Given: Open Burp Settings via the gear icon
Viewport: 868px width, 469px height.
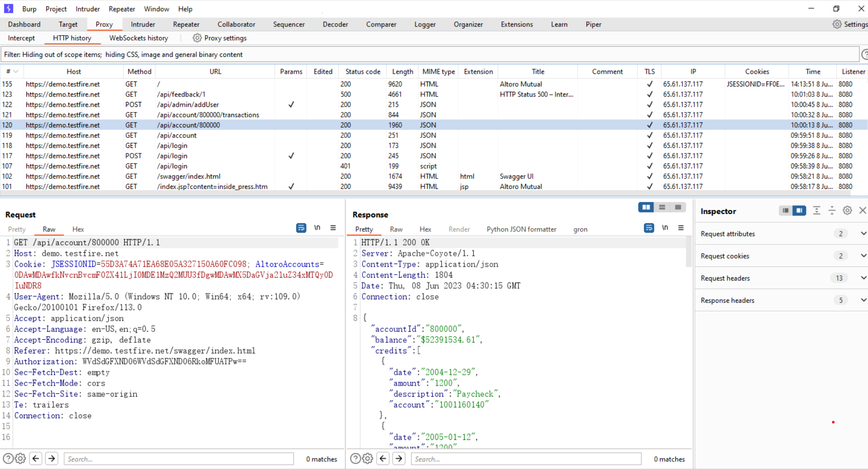Looking at the screenshot, I should coord(837,24).
